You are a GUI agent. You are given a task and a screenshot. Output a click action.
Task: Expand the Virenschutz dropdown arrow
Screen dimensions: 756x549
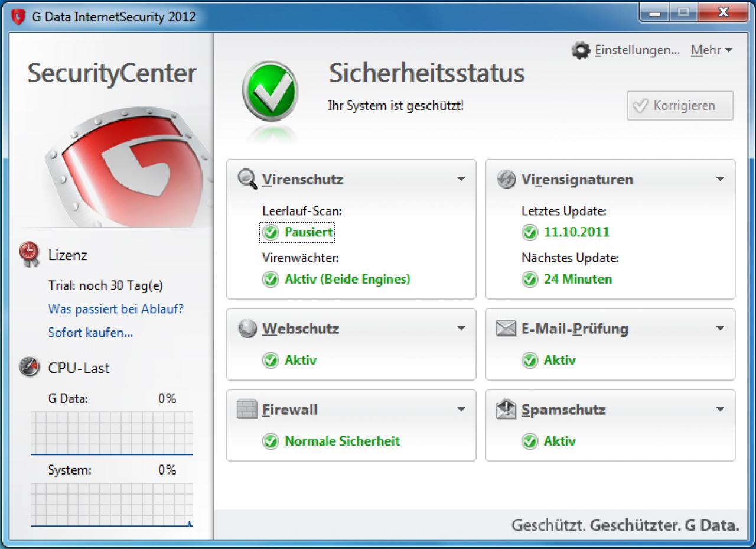(461, 179)
